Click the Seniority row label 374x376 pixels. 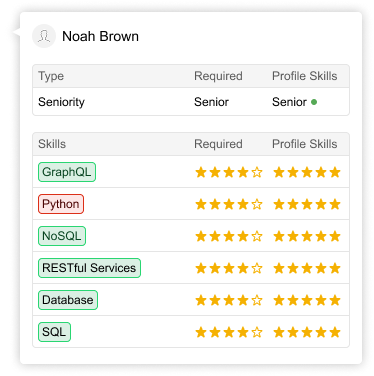(x=61, y=102)
